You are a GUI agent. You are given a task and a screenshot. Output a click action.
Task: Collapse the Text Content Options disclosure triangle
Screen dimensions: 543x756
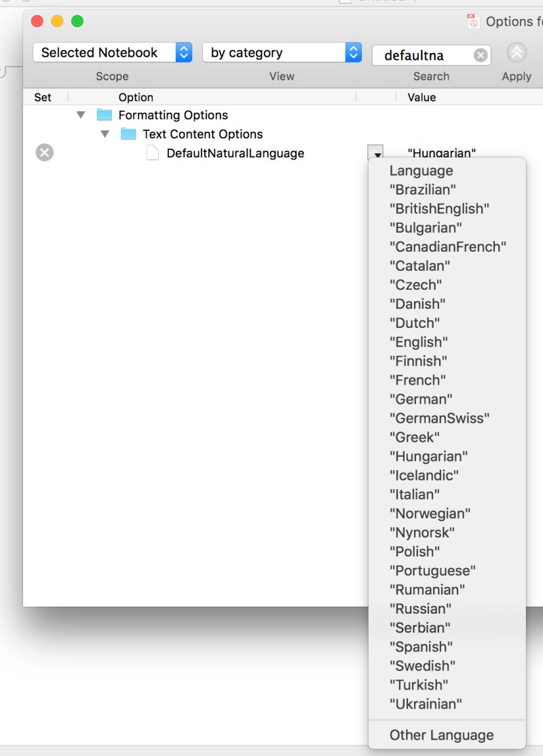pos(105,134)
